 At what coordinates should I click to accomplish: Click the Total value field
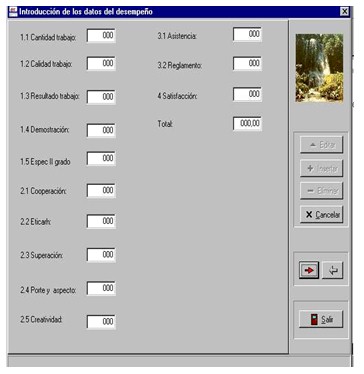[x=247, y=124]
